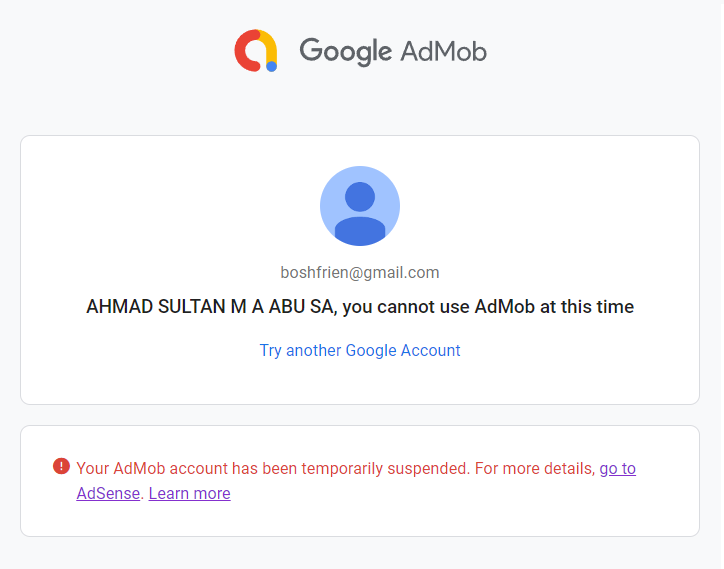Open the go to AdSense link
Screen dimensions: 724x569
point(617,468)
